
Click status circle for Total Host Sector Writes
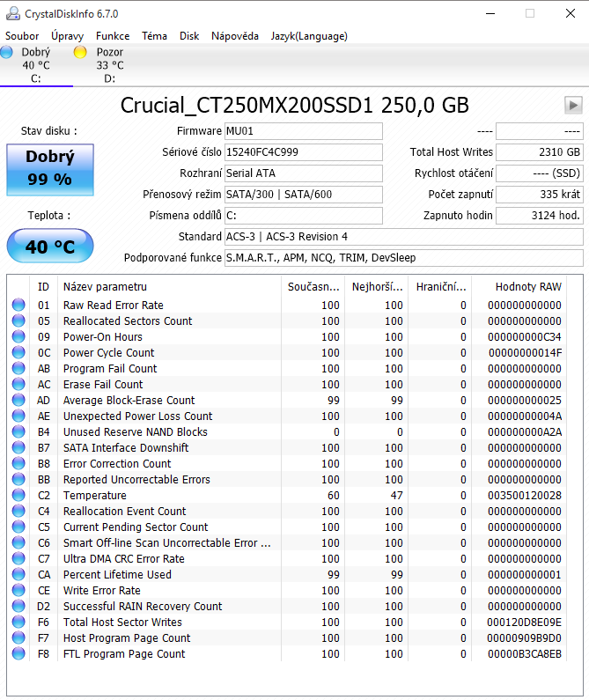(x=18, y=622)
